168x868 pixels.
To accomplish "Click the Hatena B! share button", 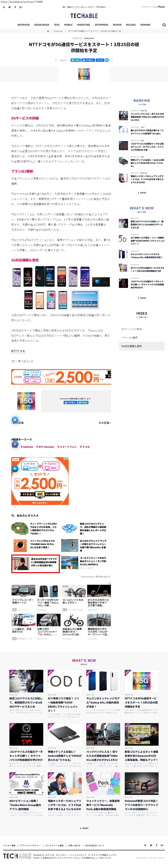I will point(107,60).
